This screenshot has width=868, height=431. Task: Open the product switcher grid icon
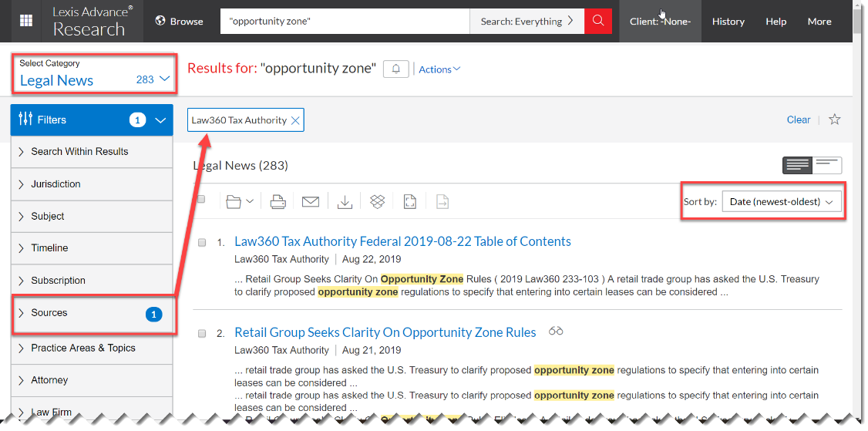tap(26, 21)
